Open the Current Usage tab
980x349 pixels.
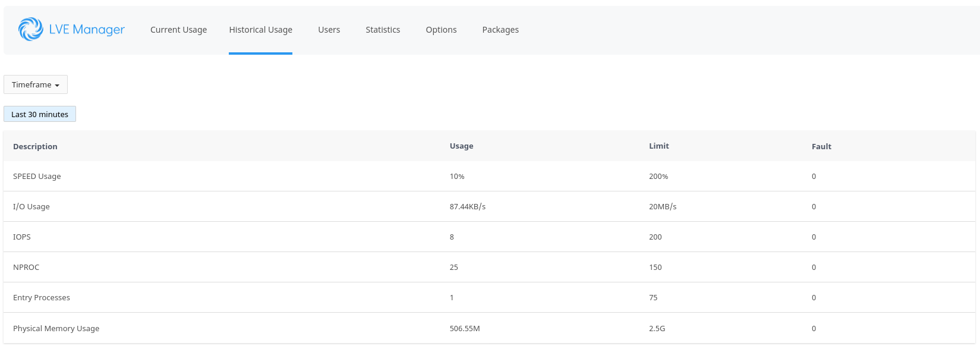(x=178, y=30)
